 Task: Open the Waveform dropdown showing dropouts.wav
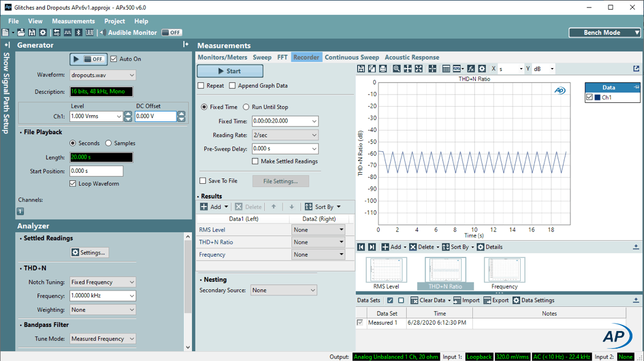[102, 75]
